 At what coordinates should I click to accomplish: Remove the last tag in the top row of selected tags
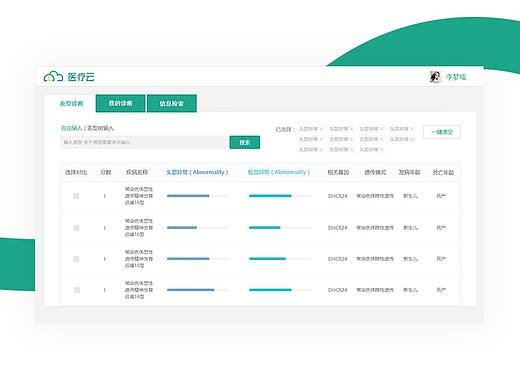click(412, 129)
